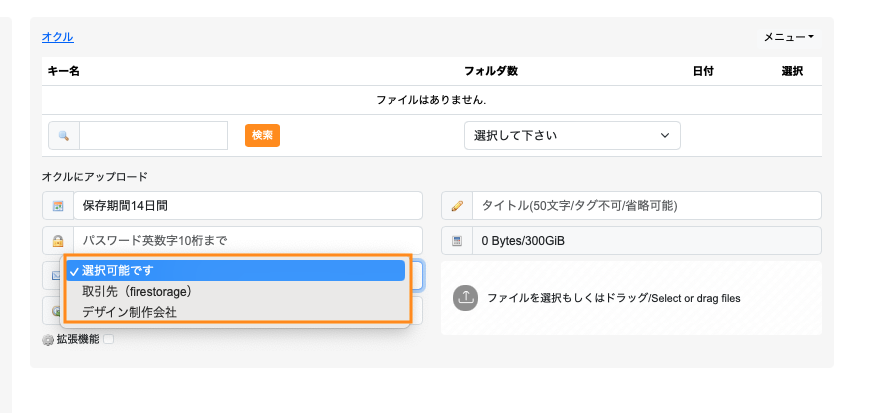Click the タイトル input field

(646, 206)
